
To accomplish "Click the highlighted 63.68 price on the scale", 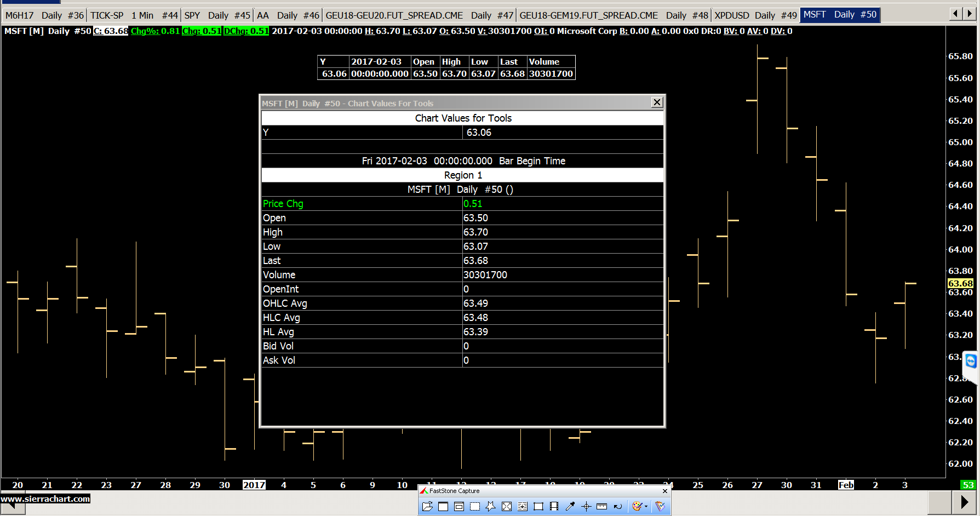I will (960, 283).
